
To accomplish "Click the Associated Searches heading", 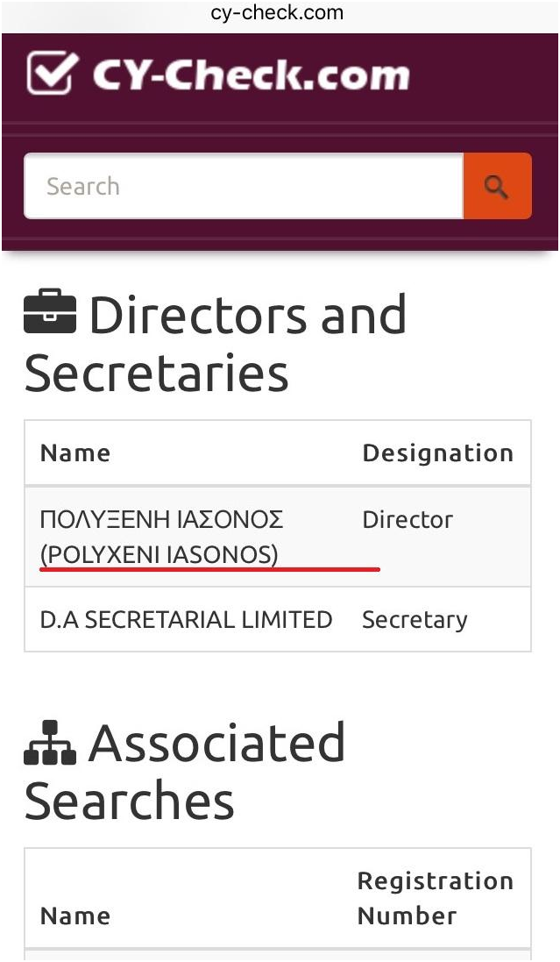I will [186, 772].
